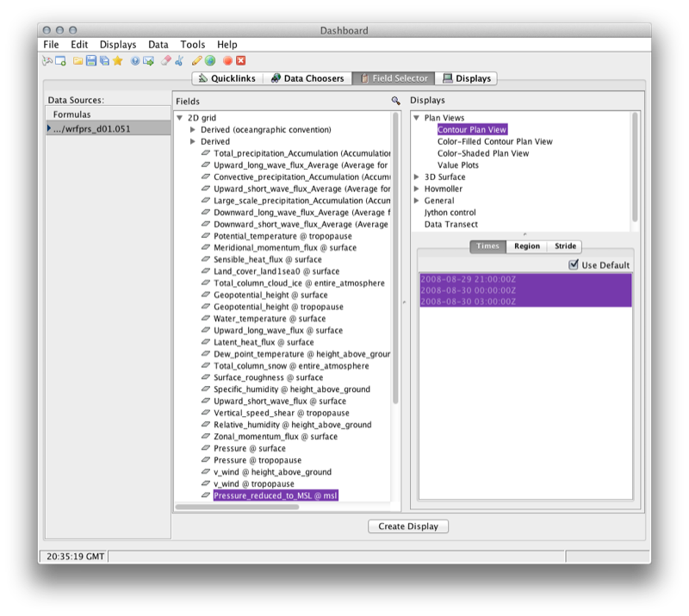This screenshot has width=689, height=616.
Task: Open the Displays menu in menu bar
Action: point(117,44)
